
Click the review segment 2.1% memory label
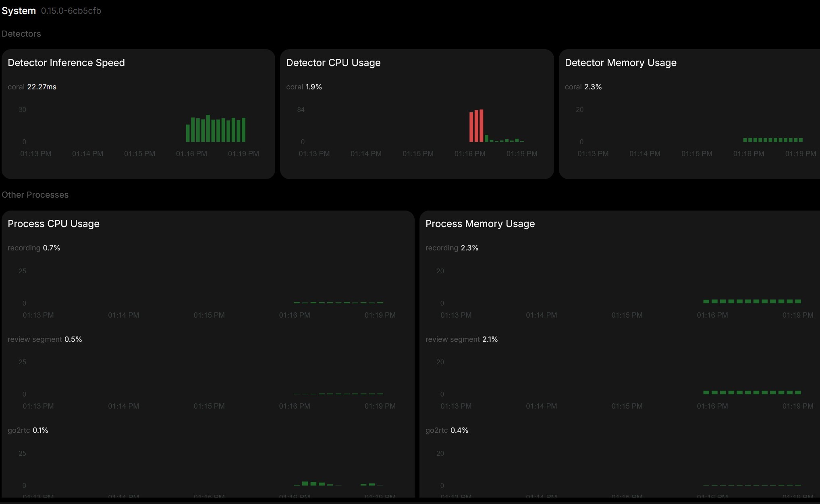coord(461,339)
